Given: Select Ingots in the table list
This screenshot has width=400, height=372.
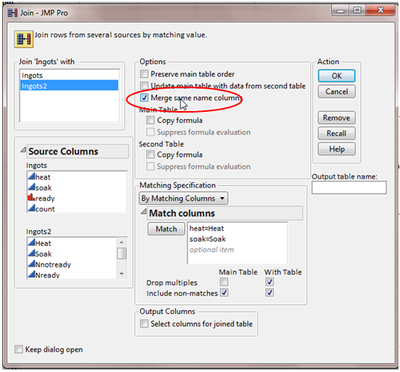Looking at the screenshot, I should click(x=69, y=75).
